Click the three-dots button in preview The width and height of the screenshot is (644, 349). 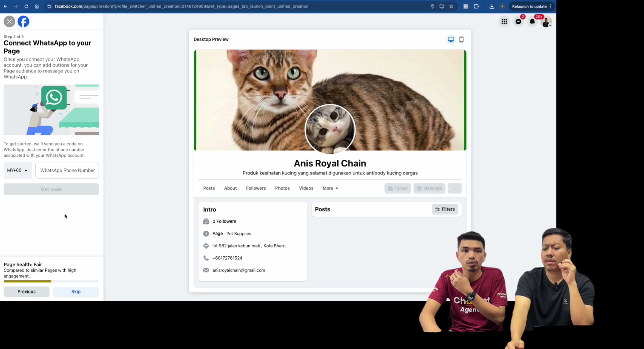[455, 188]
